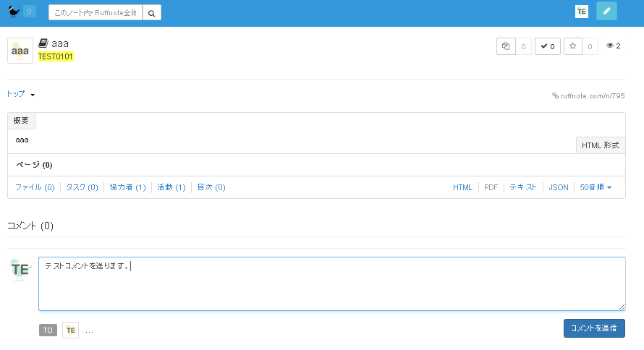Click the TE user avatar in header
Viewport: 644px width, 350px height.
coord(582,11)
